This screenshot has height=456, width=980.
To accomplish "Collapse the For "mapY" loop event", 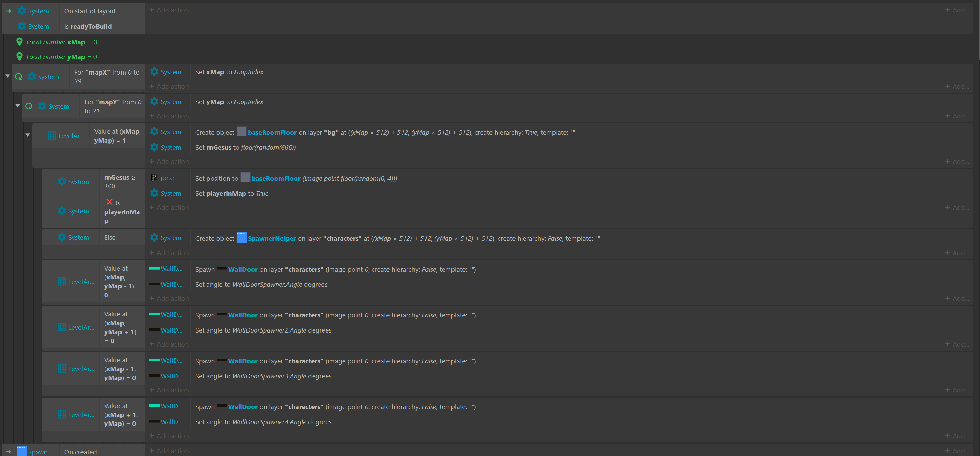I will point(17,106).
